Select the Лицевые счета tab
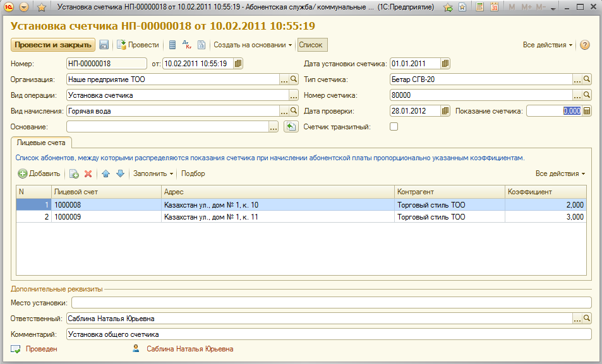This screenshot has width=602, height=364. 43,143
